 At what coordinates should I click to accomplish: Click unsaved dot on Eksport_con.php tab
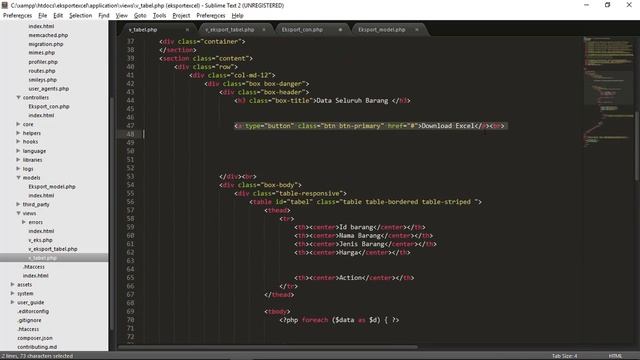(340, 30)
